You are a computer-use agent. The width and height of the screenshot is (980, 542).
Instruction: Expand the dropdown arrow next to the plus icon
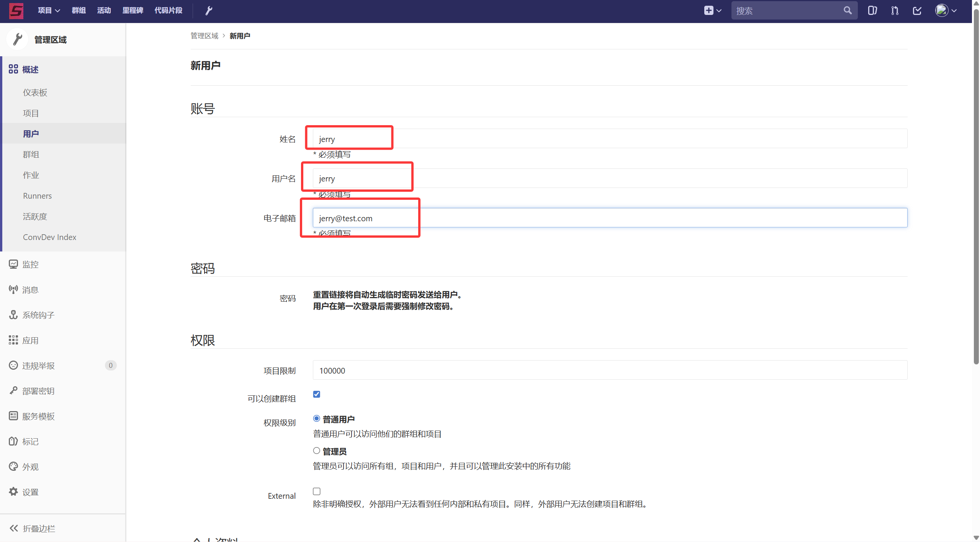tap(719, 11)
